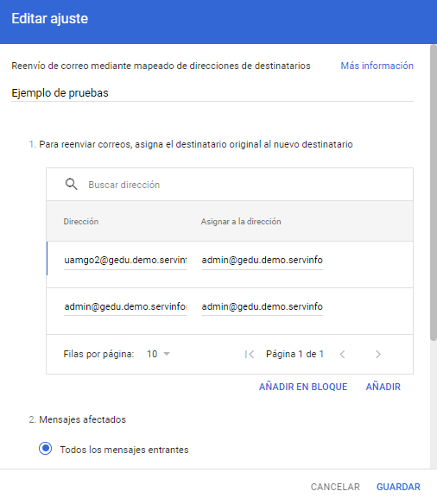437x504 pixels.
Task: Click the CANCELAR button
Action: pyautogui.click(x=335, y=487)
